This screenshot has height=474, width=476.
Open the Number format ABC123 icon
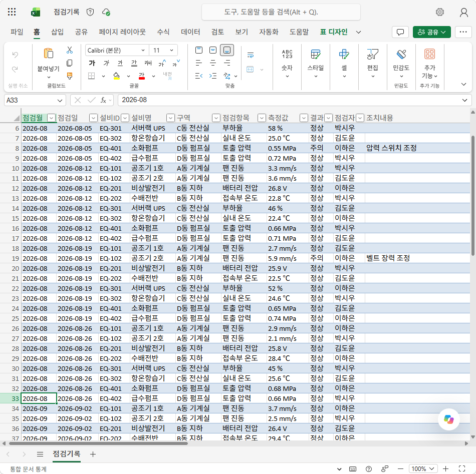click(x=287, y=54)
